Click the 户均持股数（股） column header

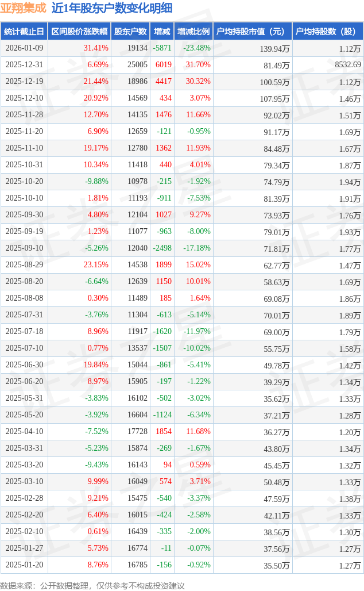327,31
